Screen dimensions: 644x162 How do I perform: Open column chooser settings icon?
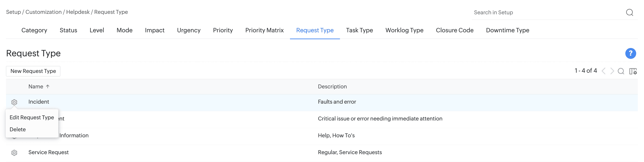pos(633,71)
